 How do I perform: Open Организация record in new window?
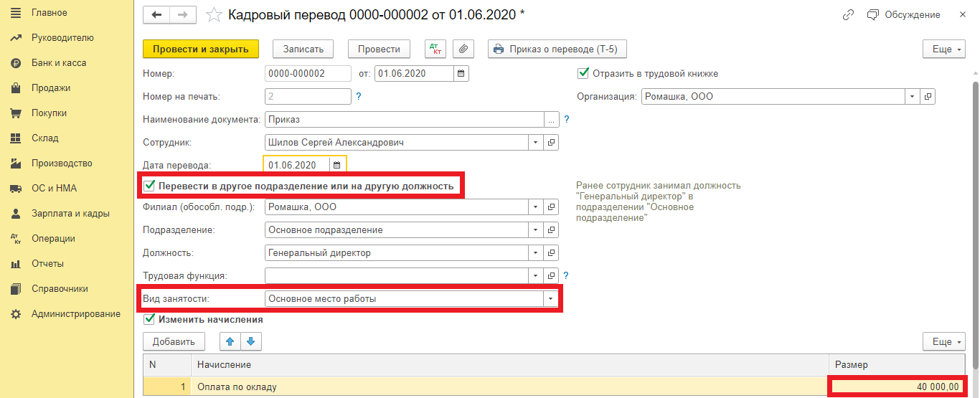click(x=928, y=96)
